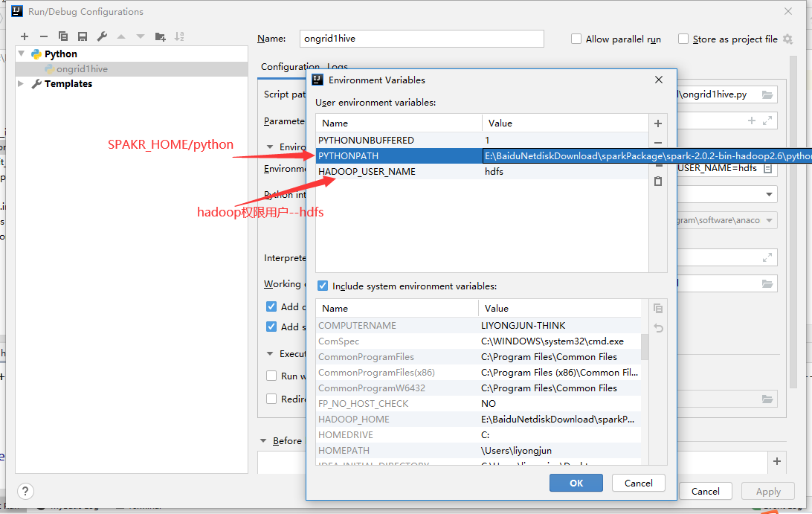Screen dimensions: 812x514
Task: Expand the Templates tree node
Action: pos(21,83)
